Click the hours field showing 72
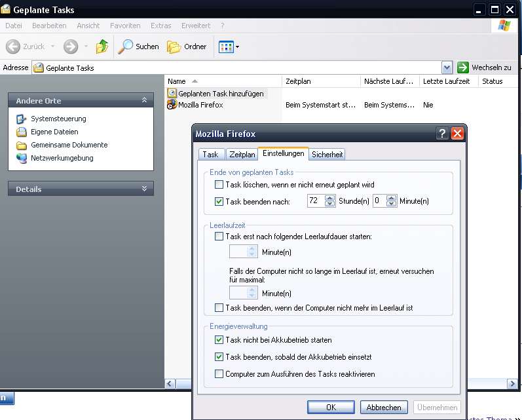 [x=316, y=201]
